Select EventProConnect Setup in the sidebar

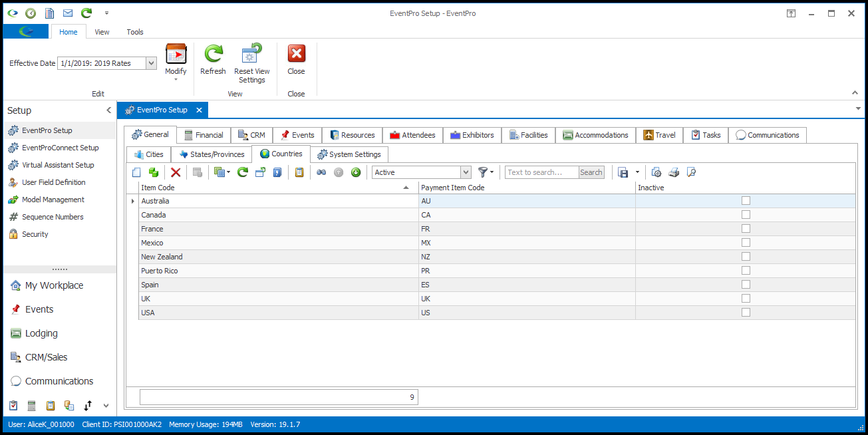60,148
